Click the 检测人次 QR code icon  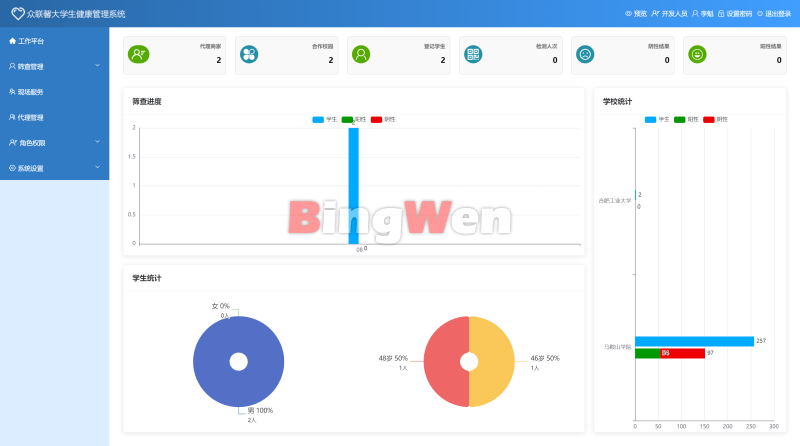click(x=473, y=55)
